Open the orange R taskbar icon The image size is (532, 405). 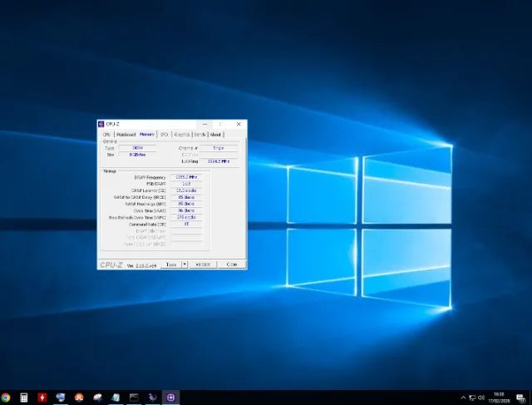79,398
